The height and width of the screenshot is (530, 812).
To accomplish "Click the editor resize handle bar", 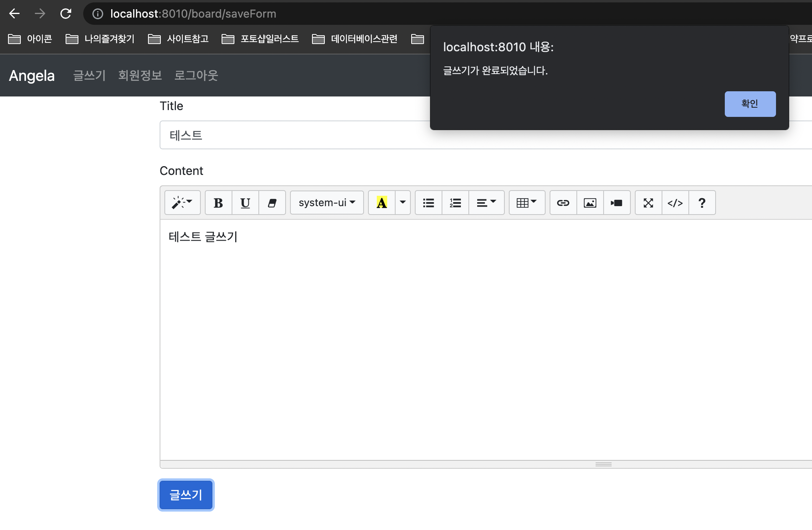I will tap(486, 464).
